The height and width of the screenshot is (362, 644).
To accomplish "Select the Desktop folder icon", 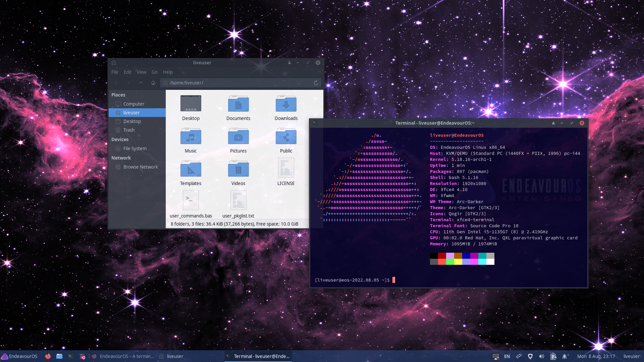I will point(191,104).
